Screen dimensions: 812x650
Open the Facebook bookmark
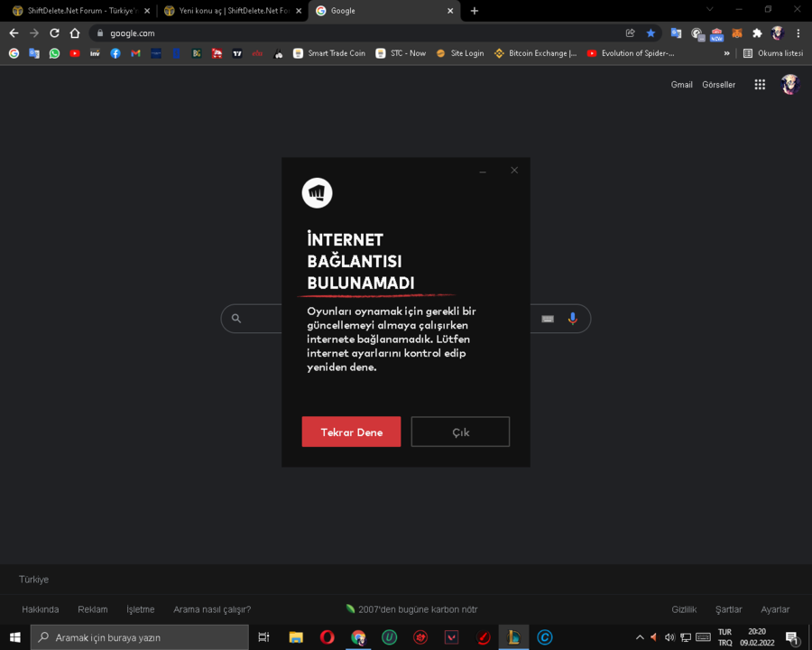pyautogui.click(x=115, y=53)
